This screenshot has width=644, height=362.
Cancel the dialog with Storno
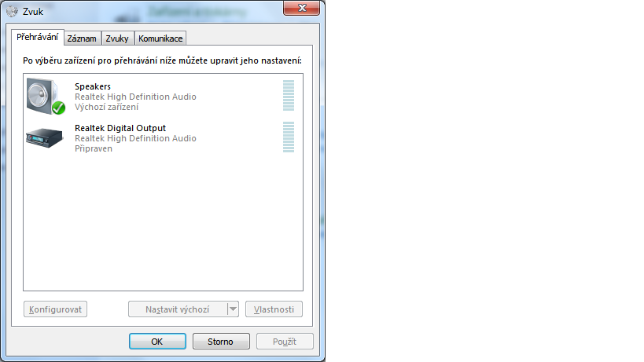pyautogui.click(x=221, y=341)
